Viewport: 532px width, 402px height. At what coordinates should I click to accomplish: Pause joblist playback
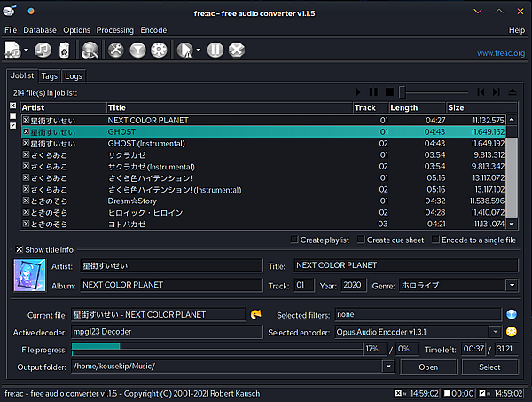(373, 92)
